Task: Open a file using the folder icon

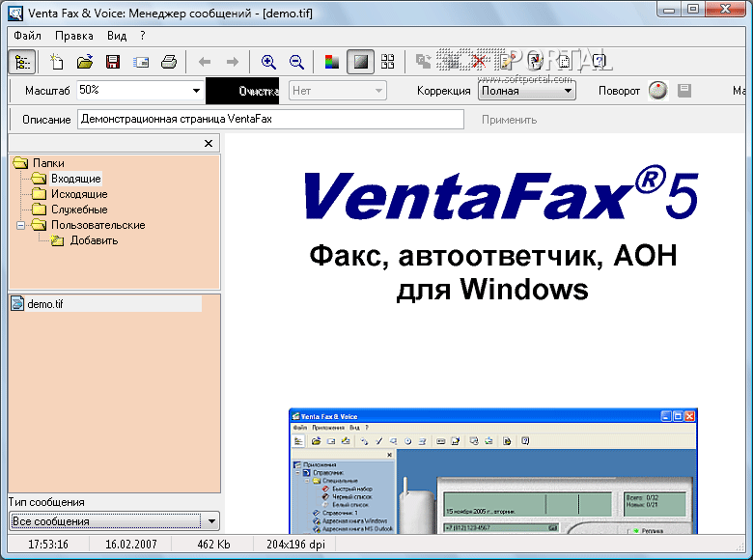Action: pos(85,62)
